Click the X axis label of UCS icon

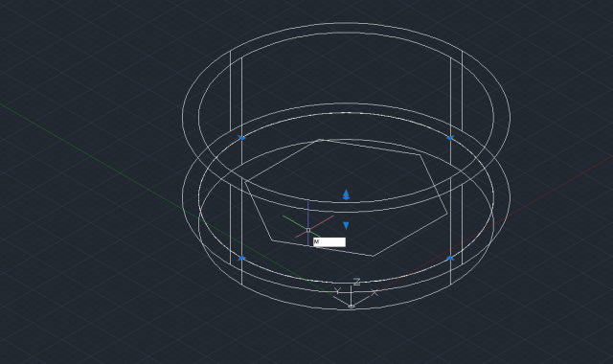click(375, 292)
